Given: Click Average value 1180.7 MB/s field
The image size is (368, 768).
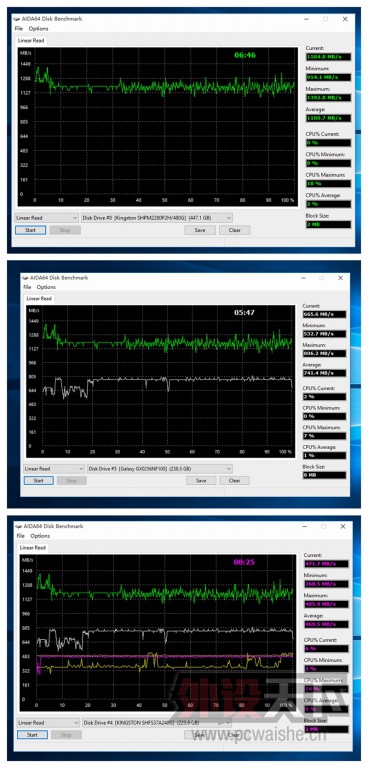Looking at the screenshot, I should coord(328,118).
